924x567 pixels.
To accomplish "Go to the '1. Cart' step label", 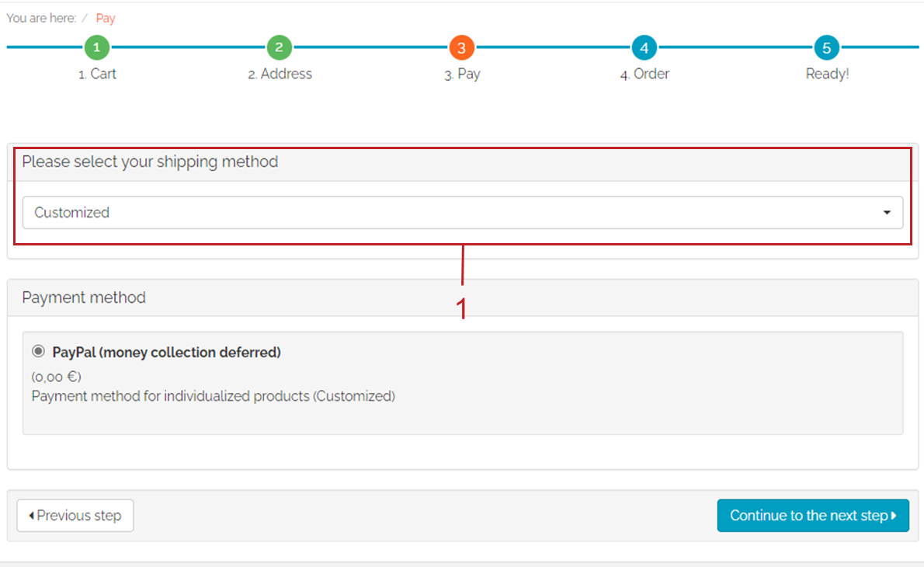I will [97, 74].
